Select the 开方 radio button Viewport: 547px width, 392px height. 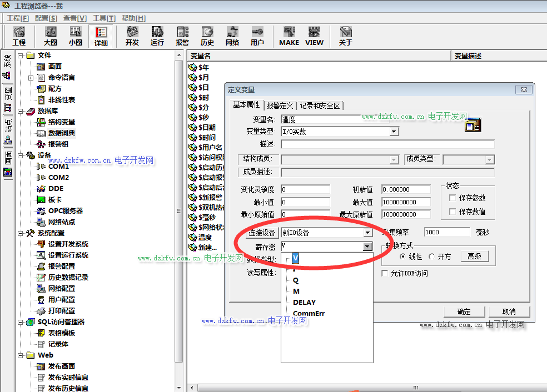click(432, 257)
